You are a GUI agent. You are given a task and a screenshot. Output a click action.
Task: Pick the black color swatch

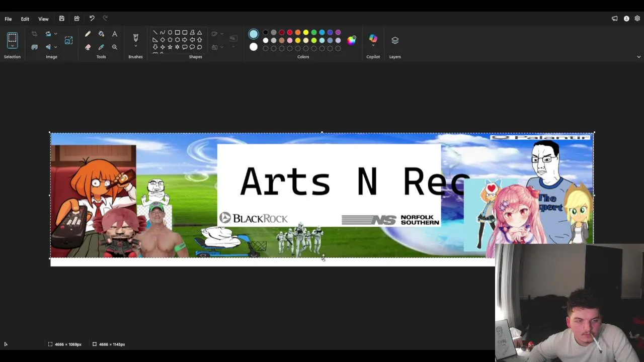pyautogui.click(x=266, y=33)
